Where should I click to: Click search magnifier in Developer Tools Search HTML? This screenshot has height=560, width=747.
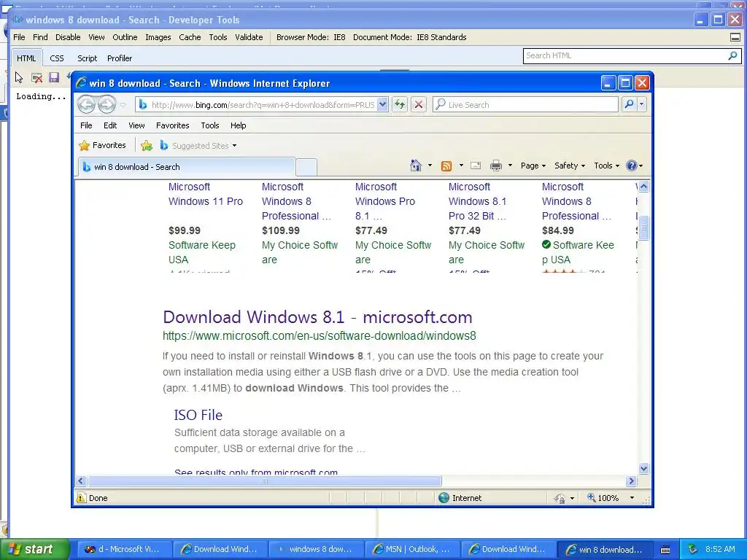tap(732, 55)
